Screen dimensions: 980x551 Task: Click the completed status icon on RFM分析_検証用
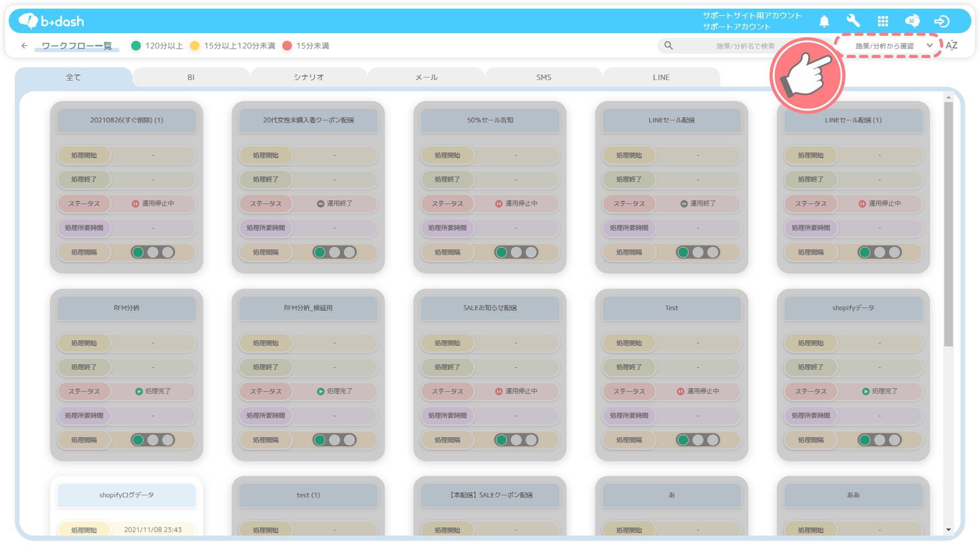click(320, 391)
